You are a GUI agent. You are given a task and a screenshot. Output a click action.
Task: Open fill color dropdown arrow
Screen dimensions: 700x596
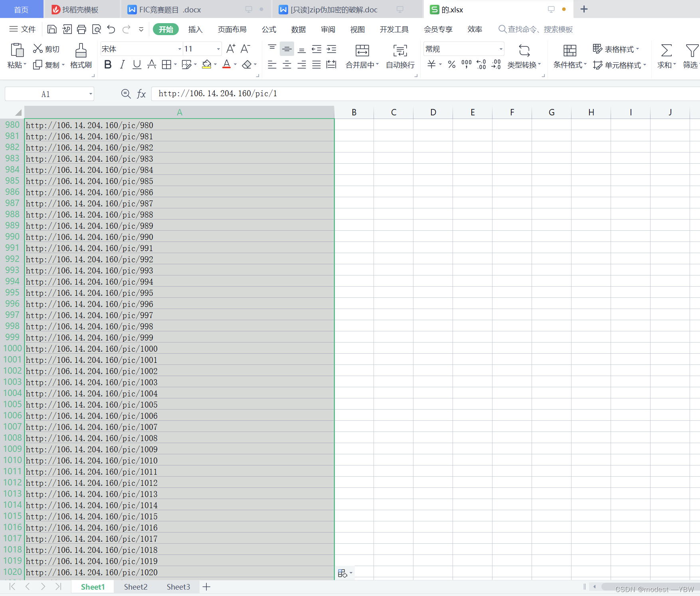216,64
